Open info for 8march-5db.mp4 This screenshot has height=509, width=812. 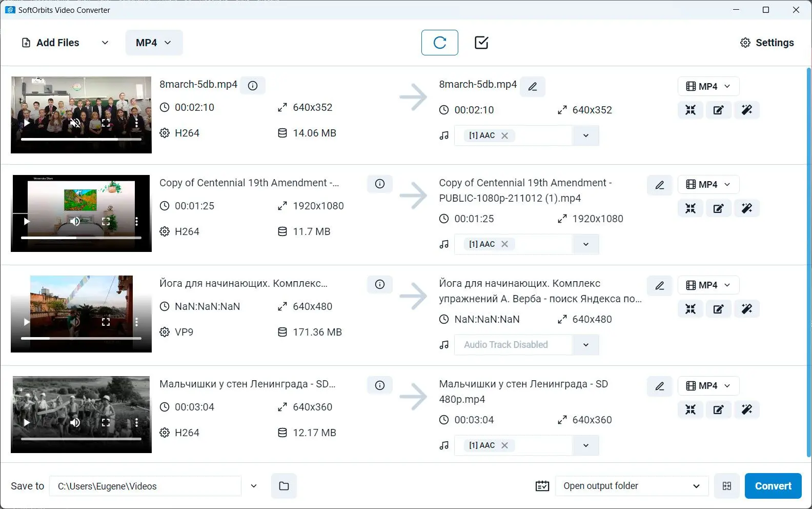click(253, 86)
